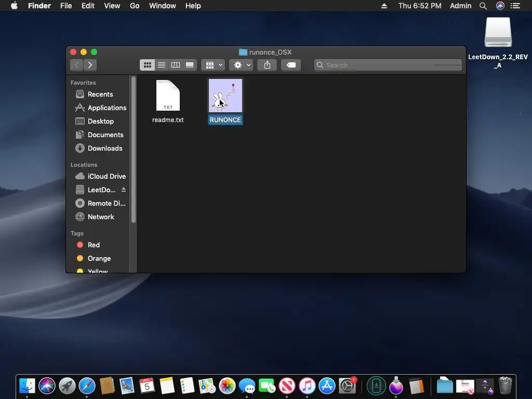Open Photos from the Dock
Viewport: 532px width, 399px height.
pyautogui.click(x=227, y=386)
